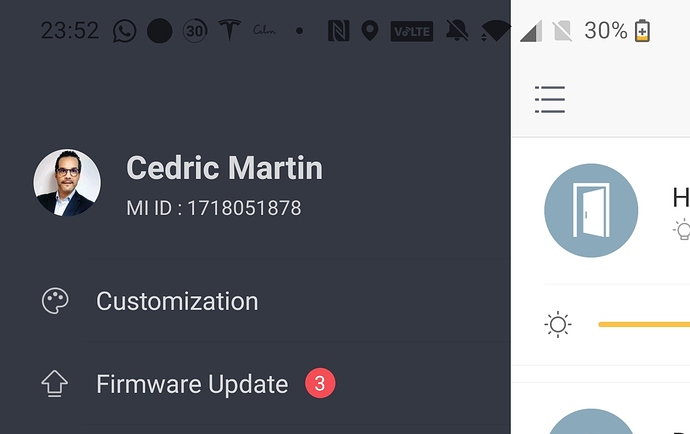Open the Customization palette icon
This screenshot has width=690, height=434.
(x=55, y=301)
